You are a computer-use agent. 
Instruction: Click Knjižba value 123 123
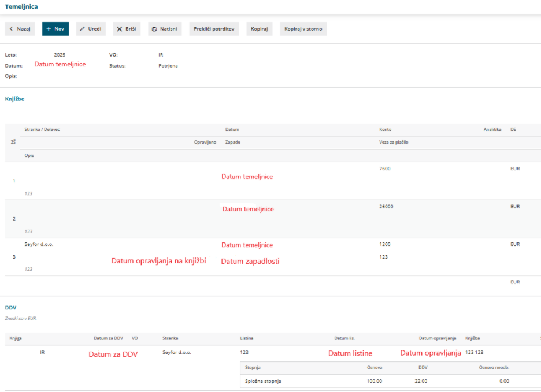click(x=474, y=352)
